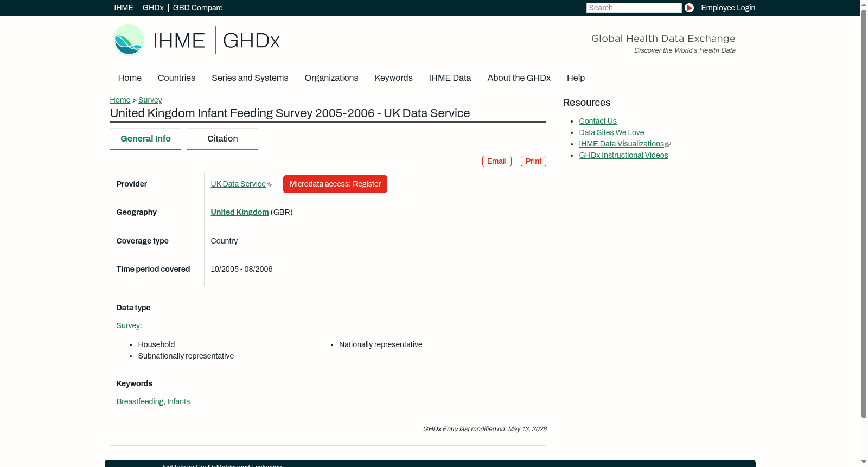
Task: Open the Keywords menu item
Action: 394,78
